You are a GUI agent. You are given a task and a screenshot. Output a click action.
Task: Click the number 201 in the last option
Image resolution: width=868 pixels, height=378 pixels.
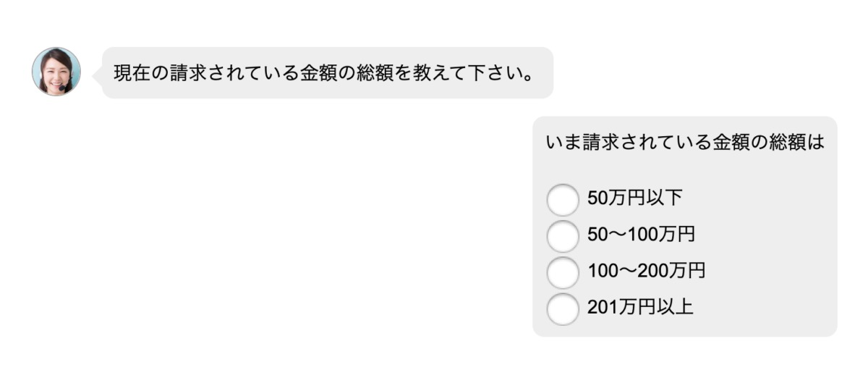tap(600, 307)
